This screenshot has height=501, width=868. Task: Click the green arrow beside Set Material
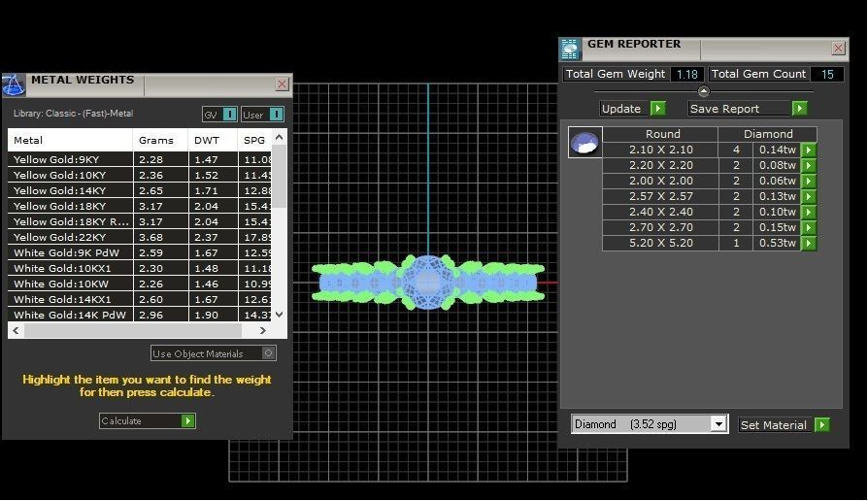click(x=822, y=425)
